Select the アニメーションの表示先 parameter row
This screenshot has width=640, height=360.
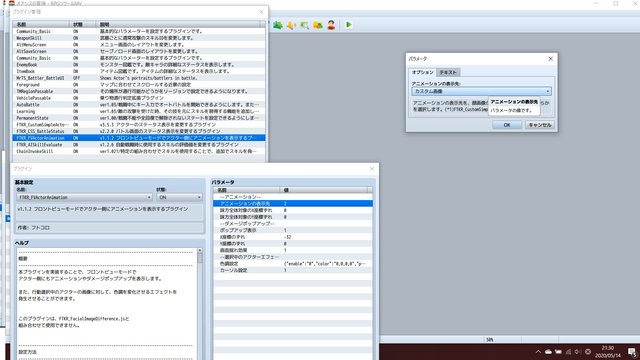[x=293, y=203]
